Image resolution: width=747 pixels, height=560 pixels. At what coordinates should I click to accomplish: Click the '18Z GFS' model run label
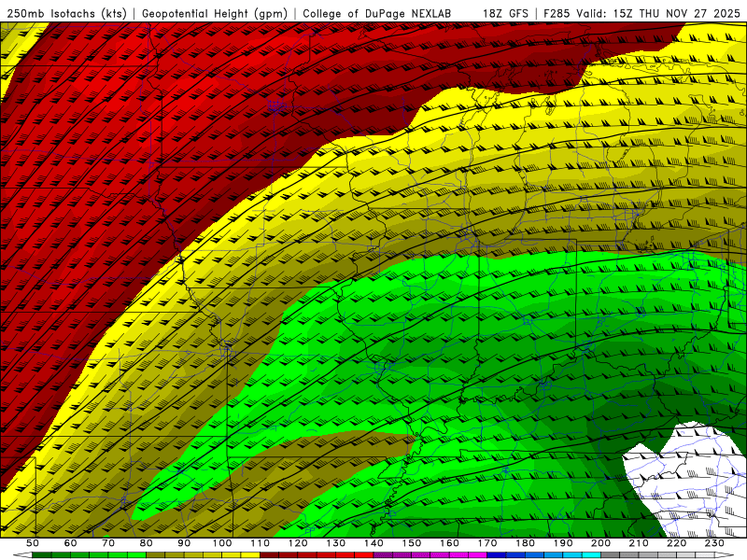[x=505, y=14]
